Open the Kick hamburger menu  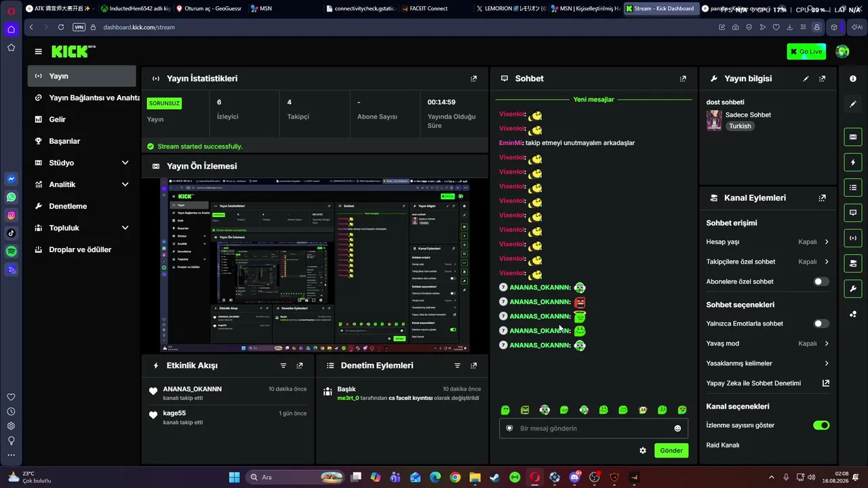tap(39, 52)
